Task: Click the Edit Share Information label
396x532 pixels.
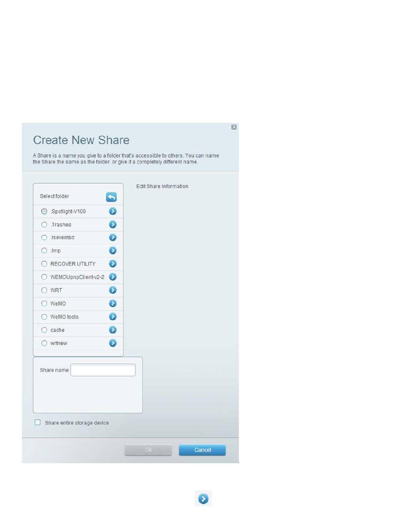Action: (162, 186)
